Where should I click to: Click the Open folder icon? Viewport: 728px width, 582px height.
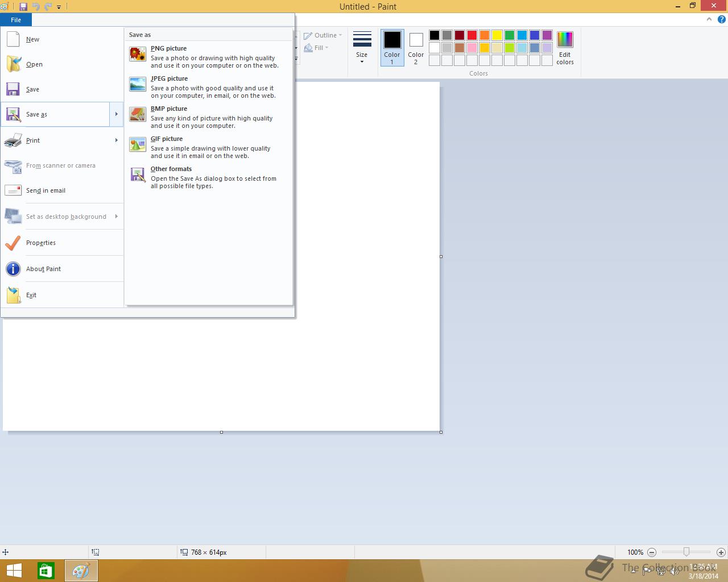[x=13, y=64]
